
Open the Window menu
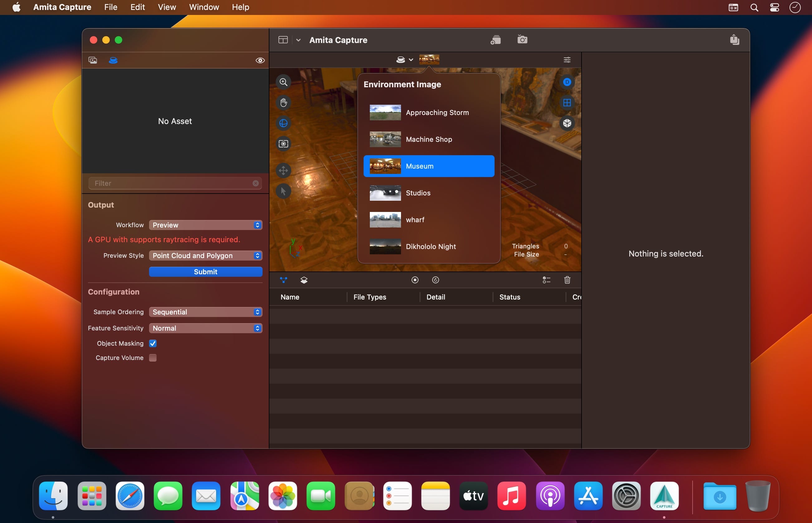pos(204,7)
